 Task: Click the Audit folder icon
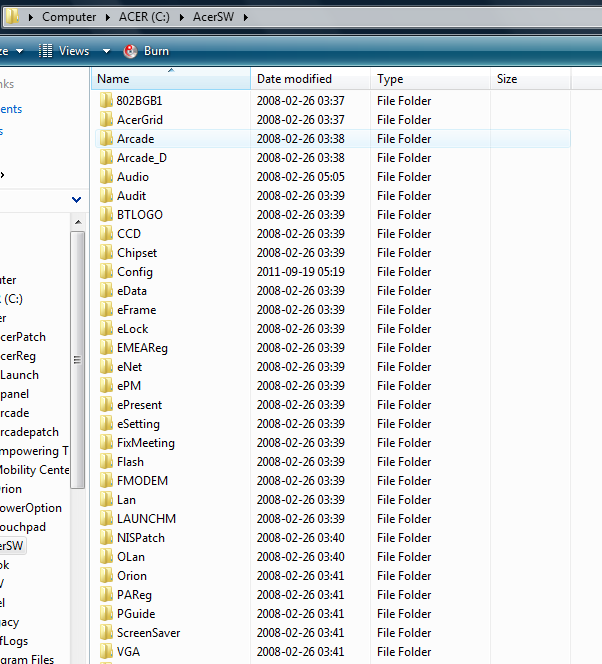point(106,196)
